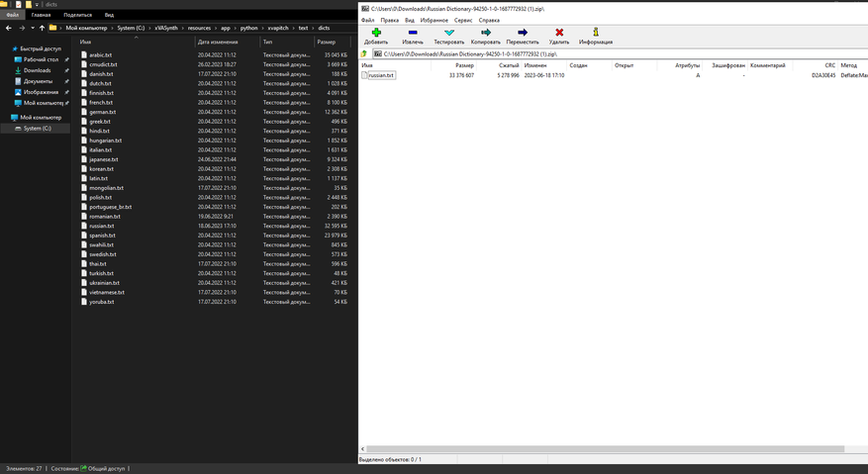Select yoruba.txt in Explorer
Screen dimensions: 868x474
click(101, 302)
